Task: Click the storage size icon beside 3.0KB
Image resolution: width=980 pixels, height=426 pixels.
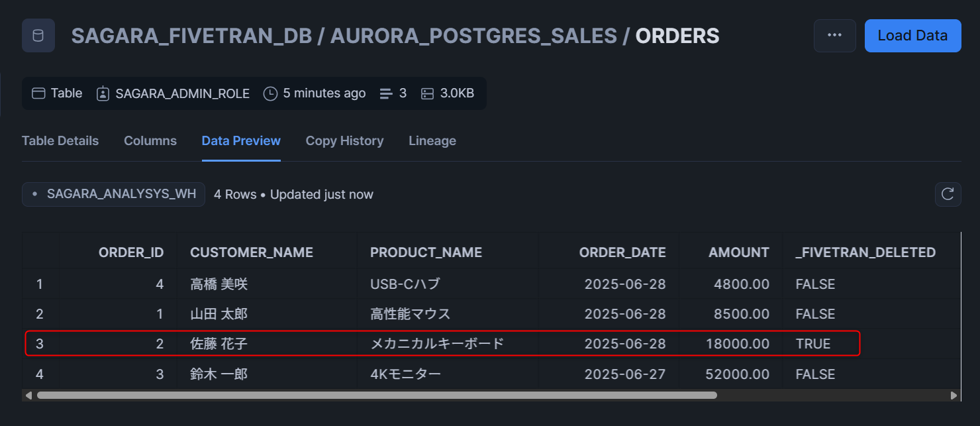Action: [427, 94]
